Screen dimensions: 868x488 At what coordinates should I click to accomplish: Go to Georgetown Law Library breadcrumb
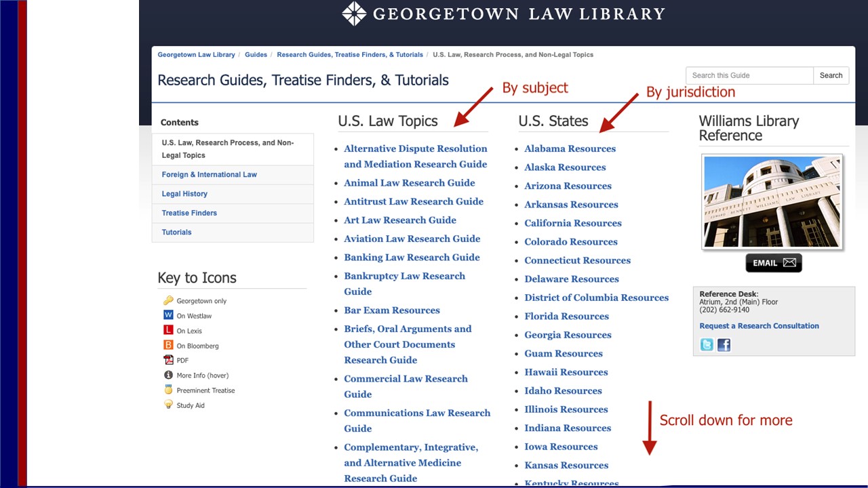tap(196, 55)
